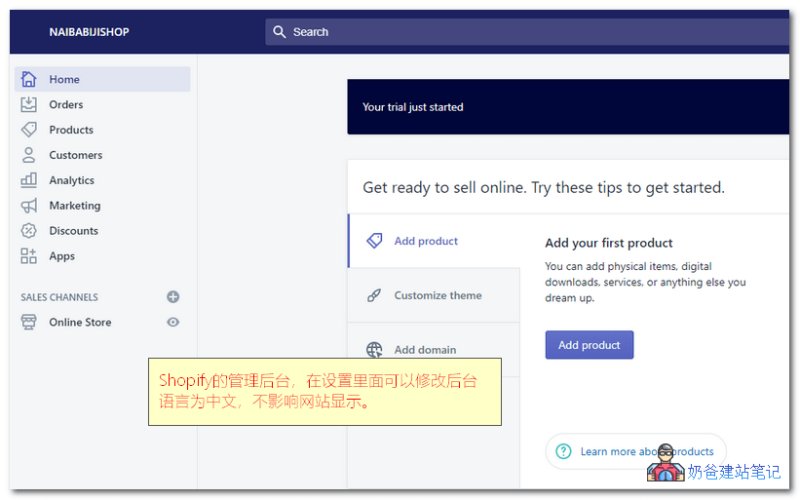View online store via the eye icon
800x500 pixels.
point(173,322)
